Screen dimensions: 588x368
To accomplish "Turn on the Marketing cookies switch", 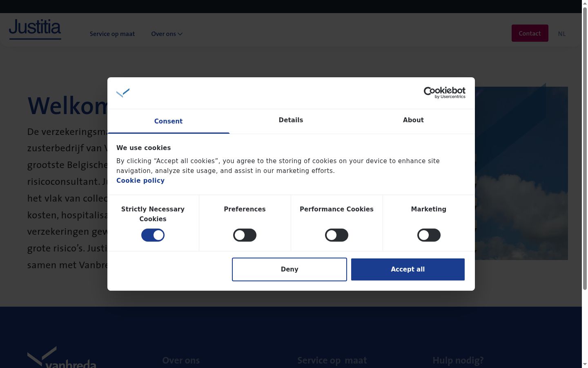I will 429,235.
